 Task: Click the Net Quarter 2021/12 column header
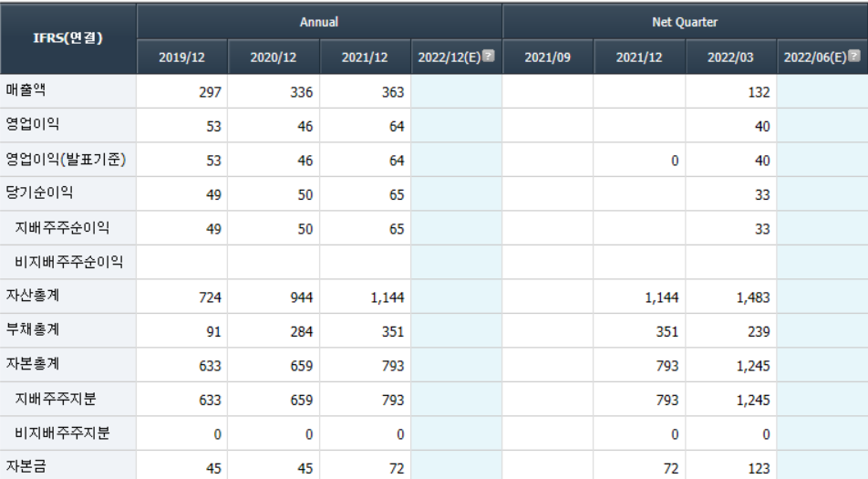tap(639, 57)
